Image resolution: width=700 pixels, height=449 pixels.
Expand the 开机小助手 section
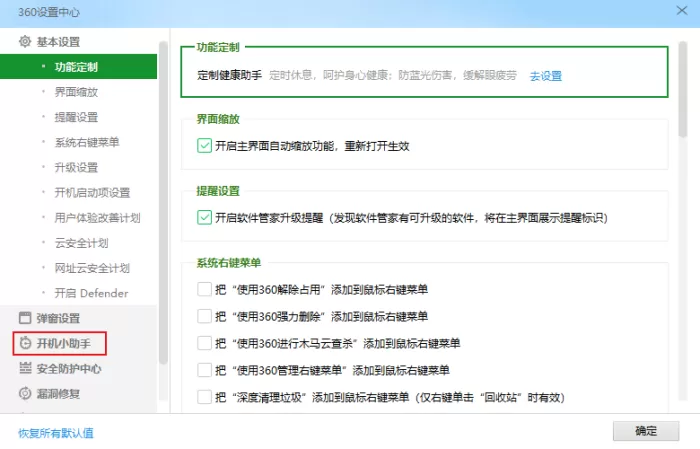click(63, 343)
